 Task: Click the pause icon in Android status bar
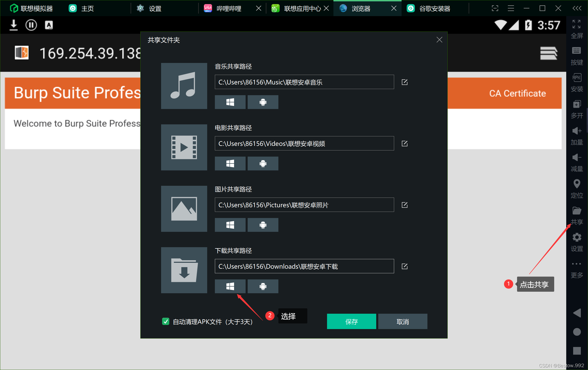[x=31, y=25]
